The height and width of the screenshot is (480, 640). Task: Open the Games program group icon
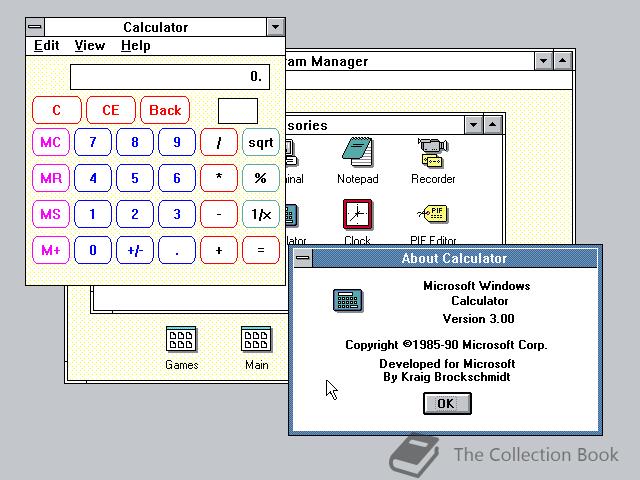(x=181, y=339)
